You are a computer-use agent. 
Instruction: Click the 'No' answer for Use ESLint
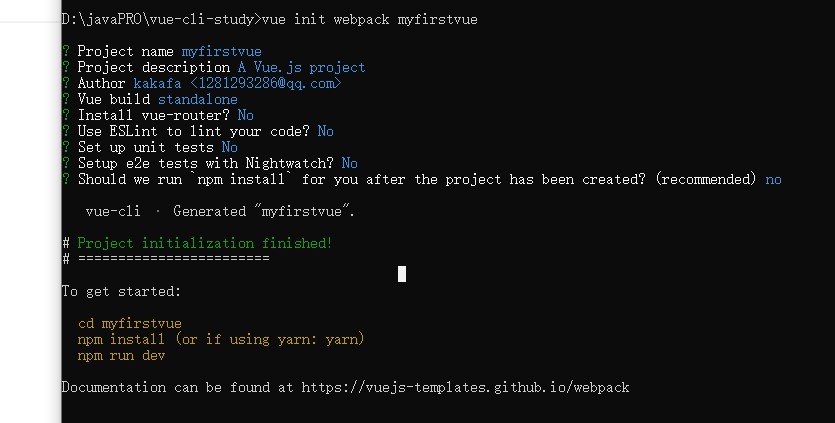326,131
